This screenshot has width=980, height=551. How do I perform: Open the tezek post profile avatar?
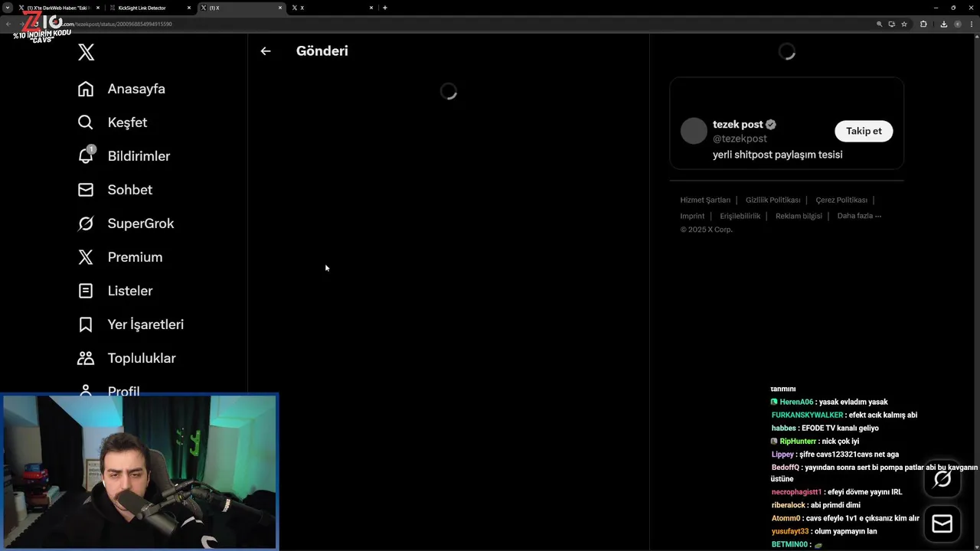point(694,131)
